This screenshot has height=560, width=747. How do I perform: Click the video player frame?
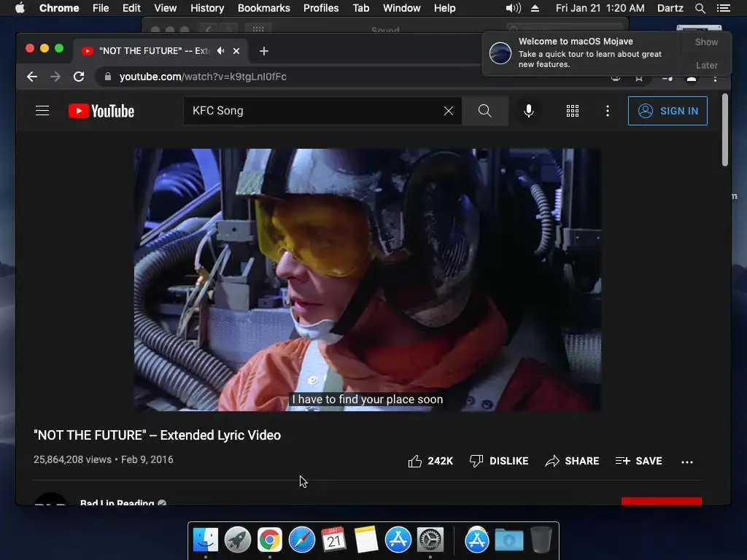(368, 279)
